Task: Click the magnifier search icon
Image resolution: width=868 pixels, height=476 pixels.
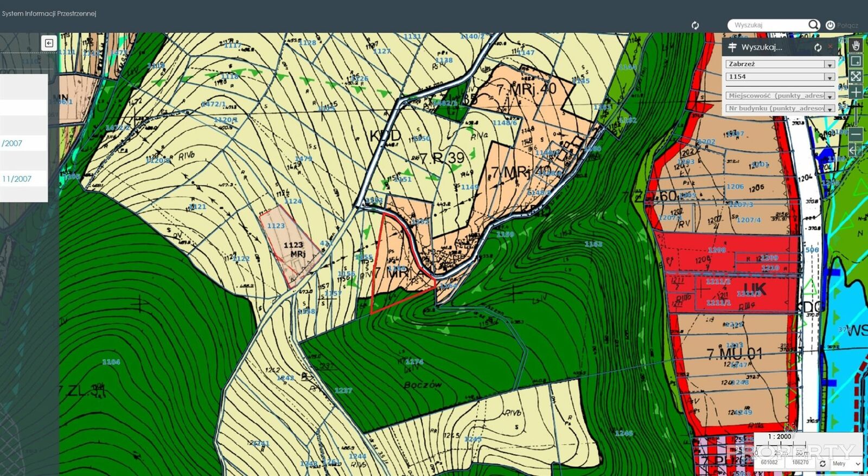Action: pos(813,25)
